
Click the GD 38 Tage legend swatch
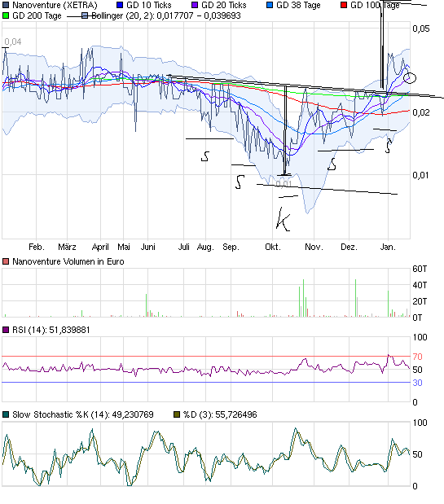(x=270, y=5)
